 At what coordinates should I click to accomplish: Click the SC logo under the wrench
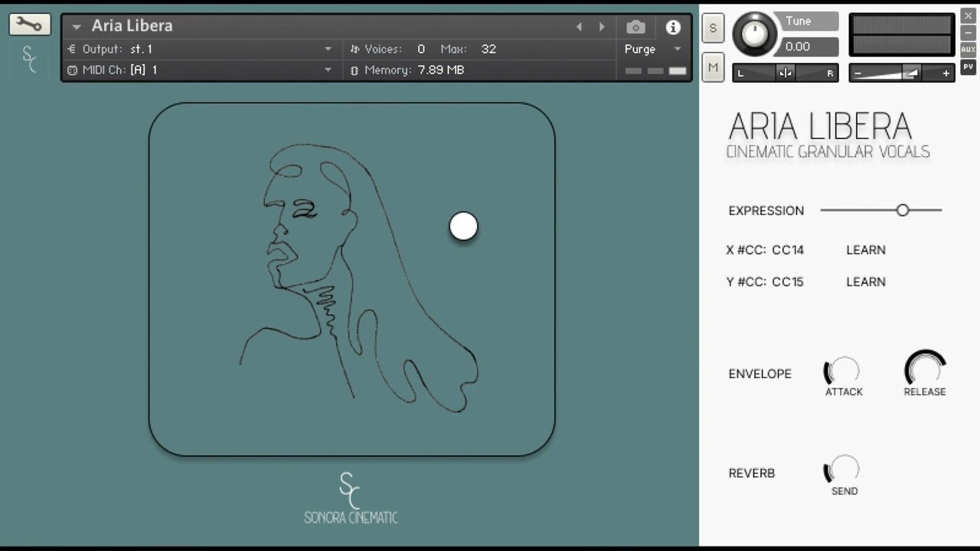[x=29, y=60]
